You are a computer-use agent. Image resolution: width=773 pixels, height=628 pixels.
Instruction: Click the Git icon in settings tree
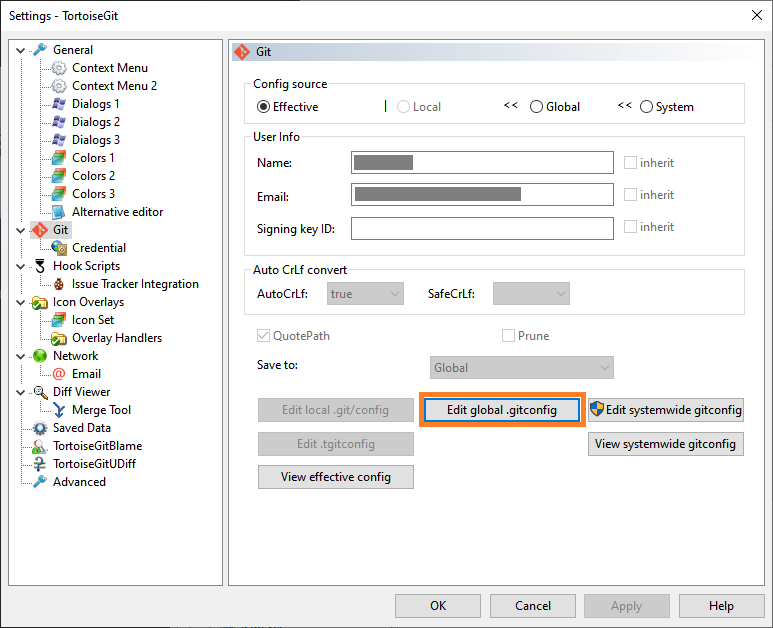click(x=40, y=230)
